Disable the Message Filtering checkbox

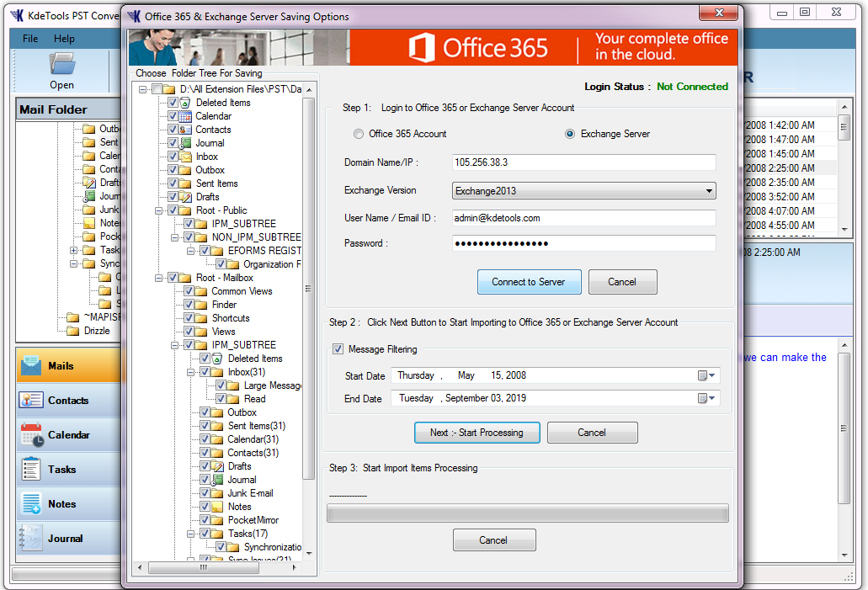coord(338,348)
